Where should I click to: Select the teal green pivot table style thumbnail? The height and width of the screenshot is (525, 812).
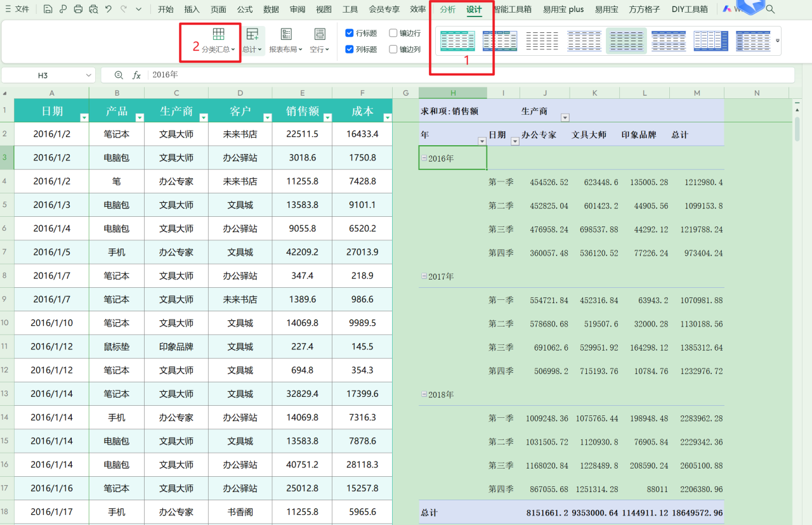tap(458, 41)
